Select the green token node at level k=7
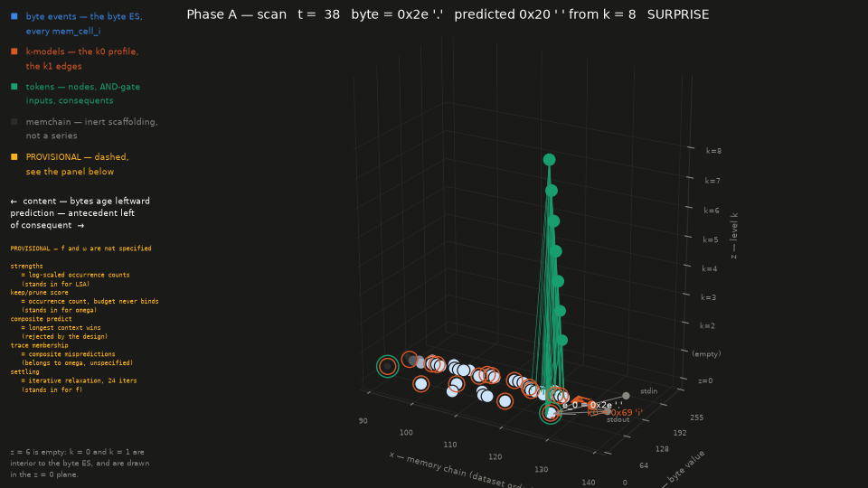868x488 pixels. pyautogui.click(x=552, y=191)
